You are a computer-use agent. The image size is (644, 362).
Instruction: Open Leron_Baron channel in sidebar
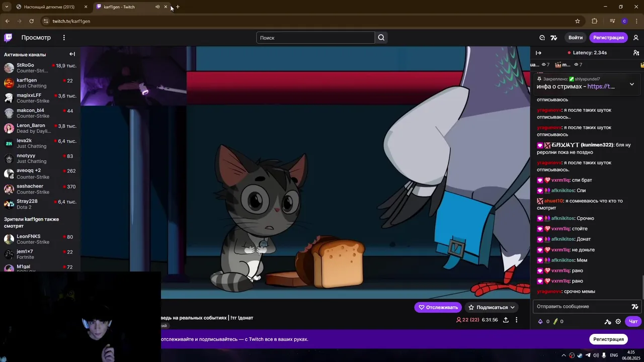click(40, 128)
